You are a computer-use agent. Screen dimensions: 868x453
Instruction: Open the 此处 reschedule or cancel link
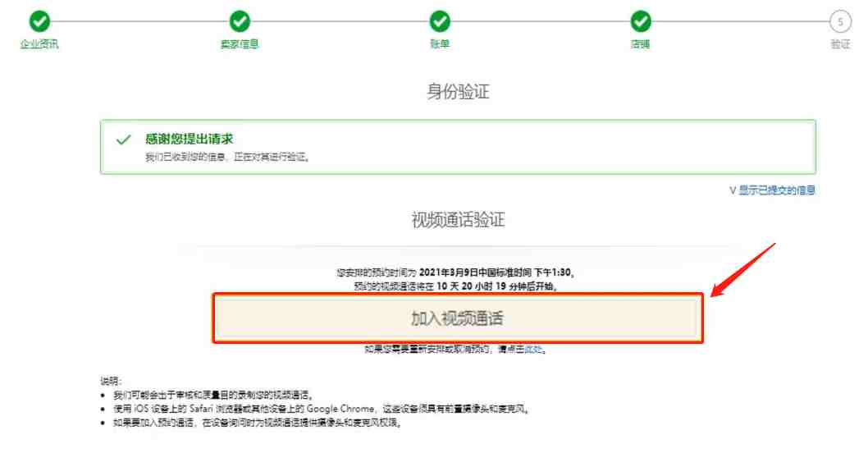(x=533, y=349)
